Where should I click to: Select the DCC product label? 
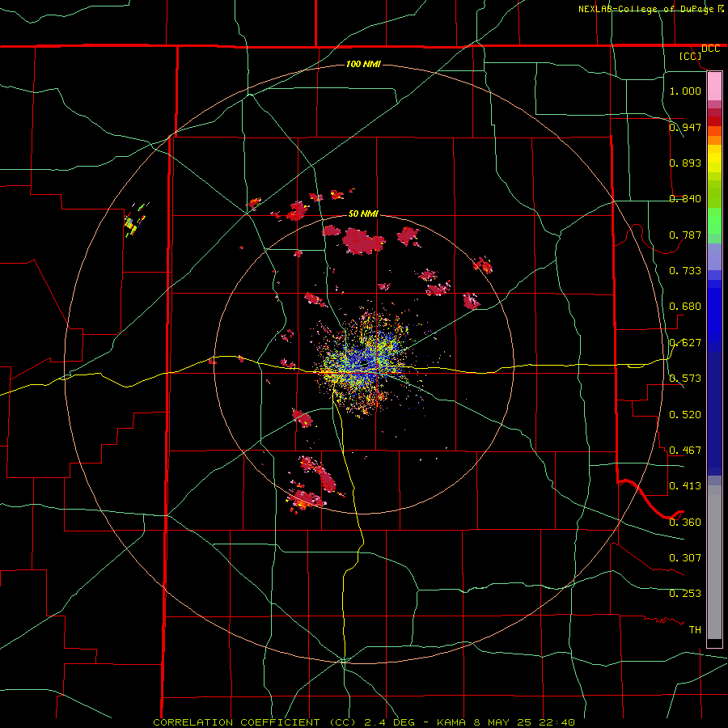710,49
